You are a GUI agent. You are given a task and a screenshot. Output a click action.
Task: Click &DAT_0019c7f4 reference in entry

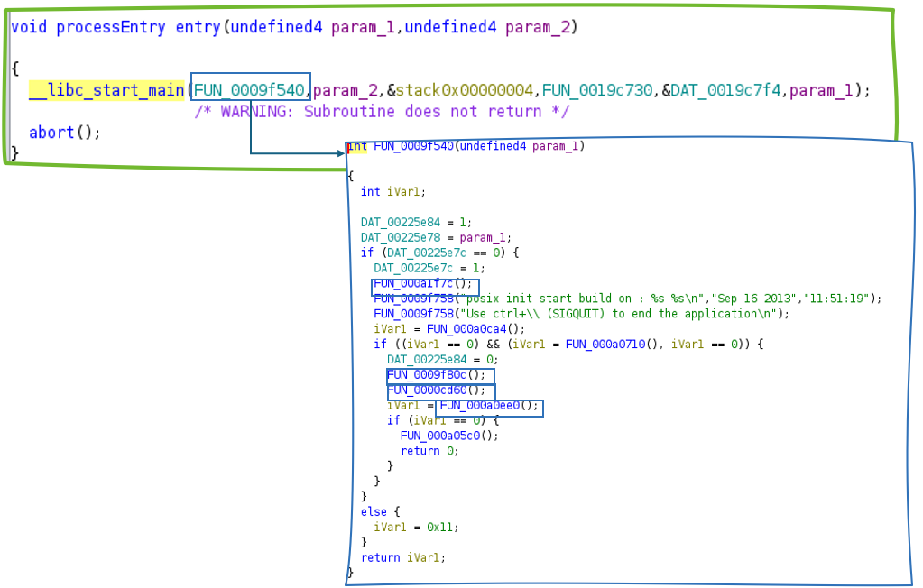[721, 90]
